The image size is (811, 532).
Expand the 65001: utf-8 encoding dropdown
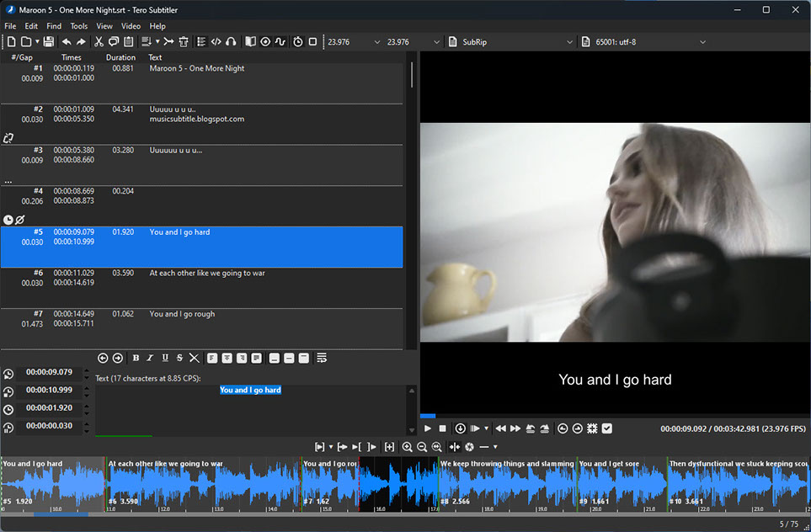pyautogui.click(x=643, y=42)
